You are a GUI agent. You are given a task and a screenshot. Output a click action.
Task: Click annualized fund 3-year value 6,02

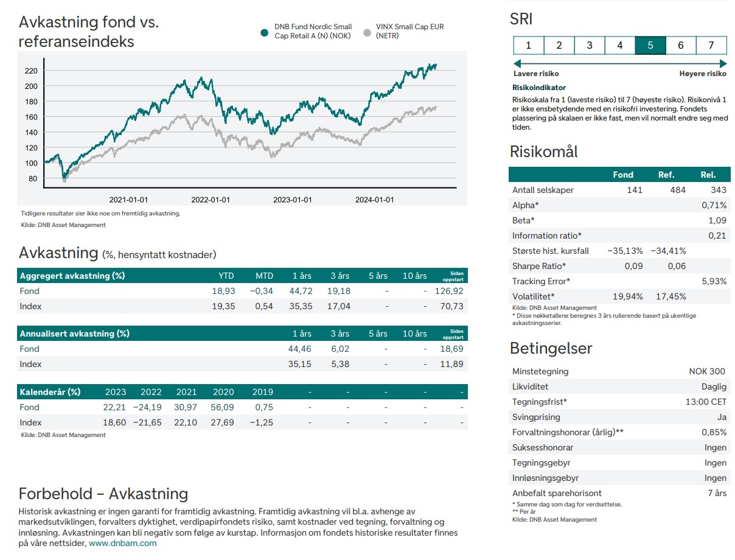(341, 349)
